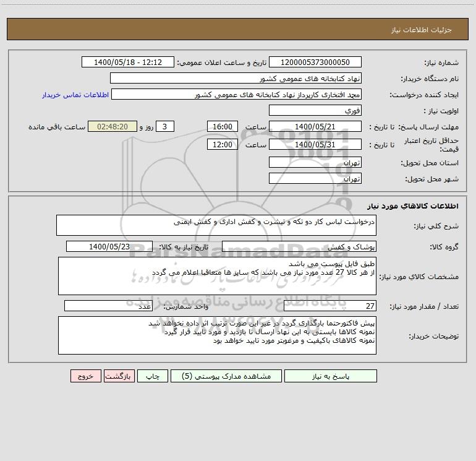
Task: Click the need date field 1400/05/23
Action: 109,247
